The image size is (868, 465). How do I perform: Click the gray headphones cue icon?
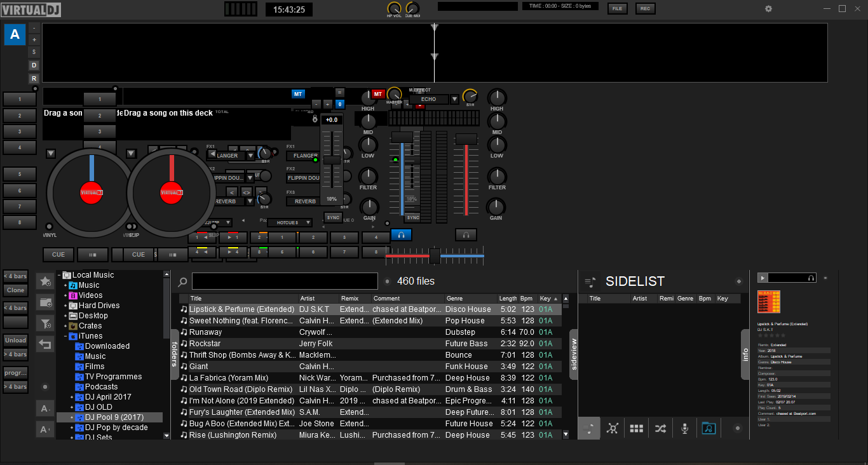click(466, 234)
